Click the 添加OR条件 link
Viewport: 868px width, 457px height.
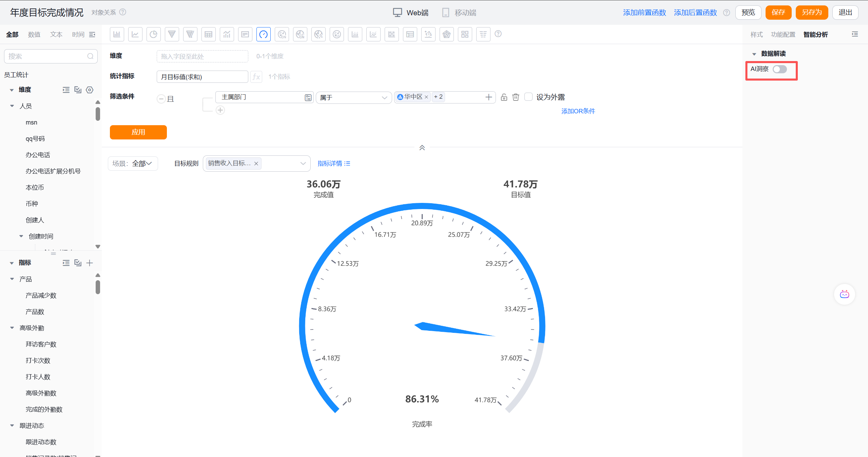[578, 111]
